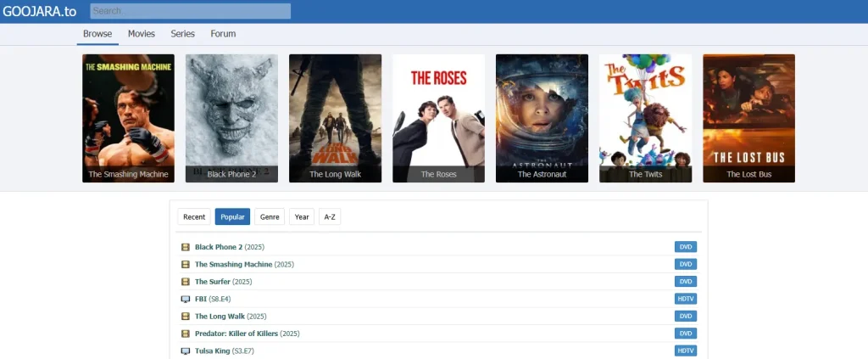
Task: Click the DVD badge on The Smashing Machine row
Action: point(685,264)
